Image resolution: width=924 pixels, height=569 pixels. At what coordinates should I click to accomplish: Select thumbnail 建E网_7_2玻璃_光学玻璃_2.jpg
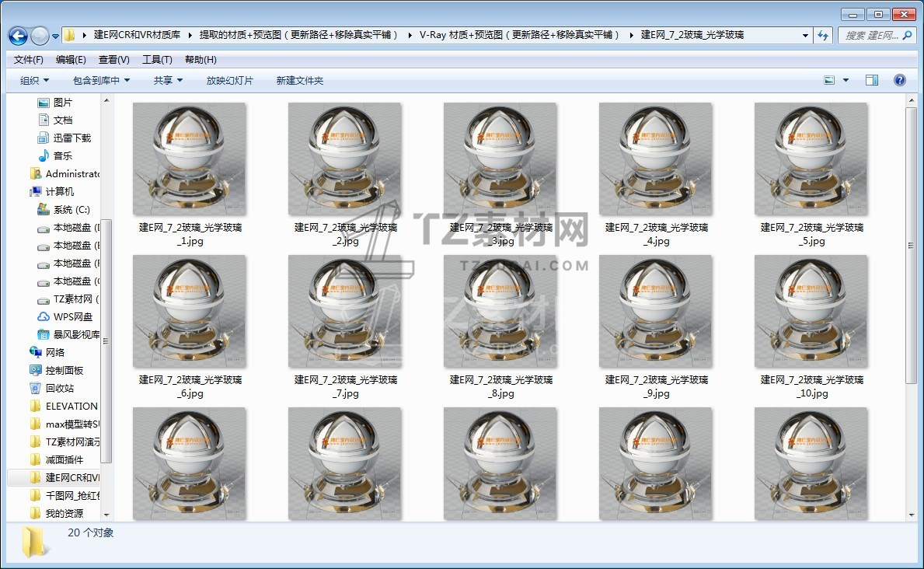click(345, 159)
